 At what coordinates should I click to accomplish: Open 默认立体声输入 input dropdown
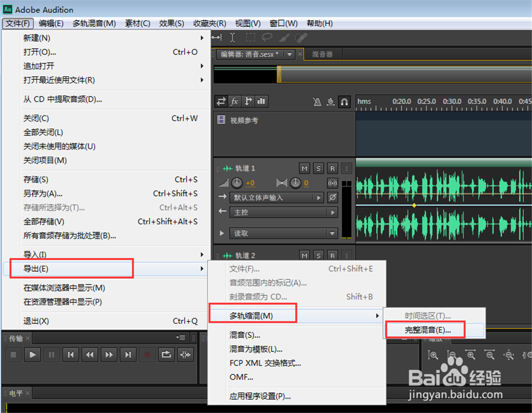pyautogui.click(x=277, y=197)
